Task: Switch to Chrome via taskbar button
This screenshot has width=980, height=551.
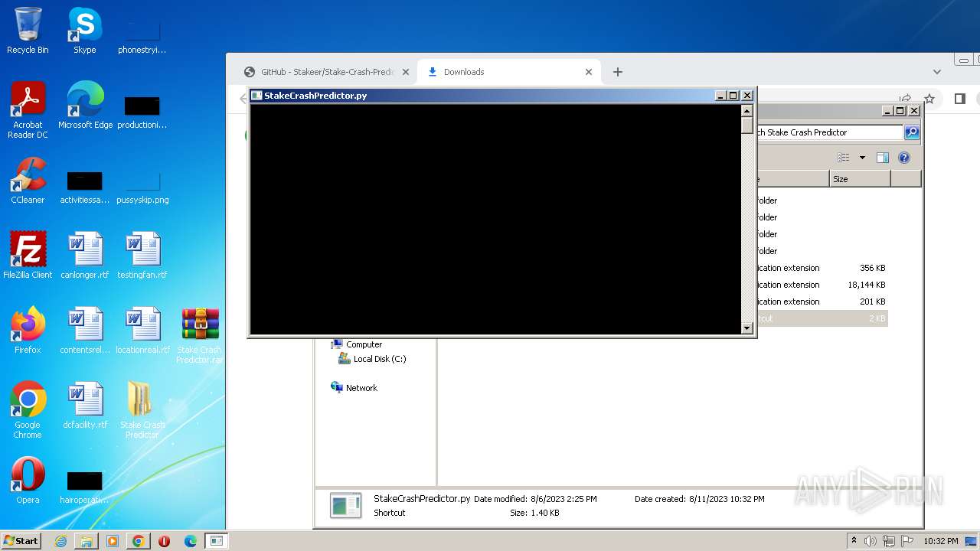Action: click(139, 541)
